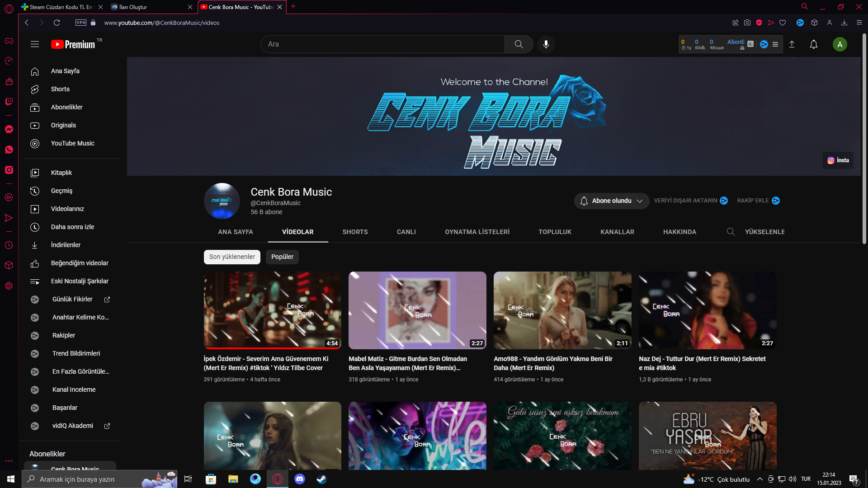Switch to SHORTS channel tab
Image resolution: width=868 pixels, height=488 pixels.
355,232
